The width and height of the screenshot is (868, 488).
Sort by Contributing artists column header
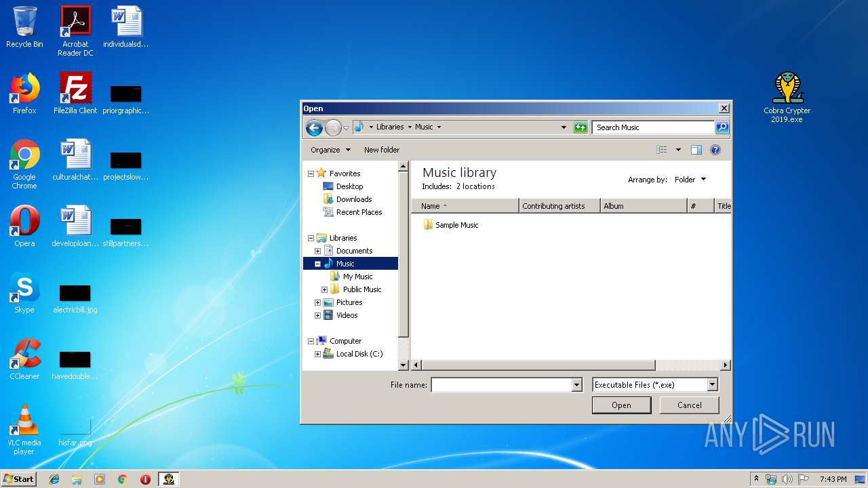click(559, 206)
